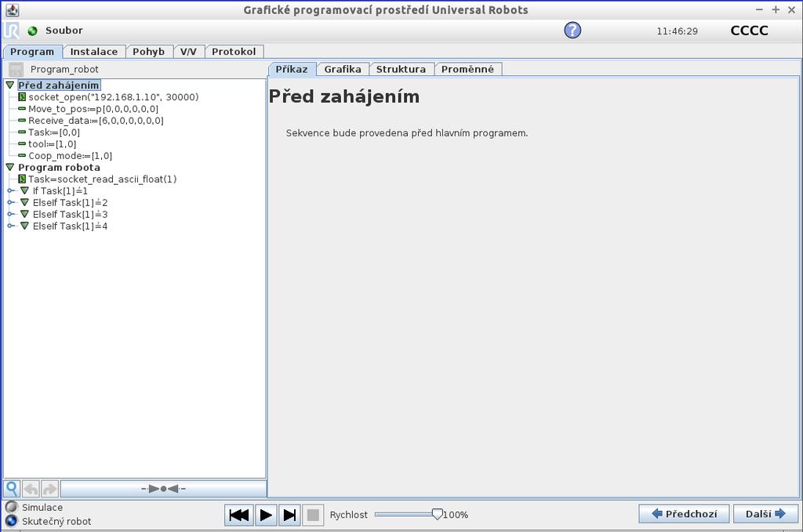Select the Program robota node label
803x532 pixels.
(x=60, y=167)
